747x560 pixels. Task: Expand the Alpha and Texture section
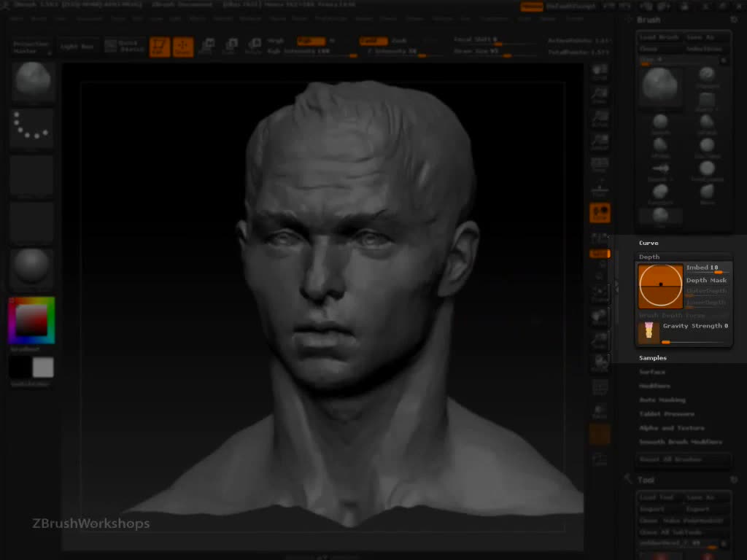672,428
